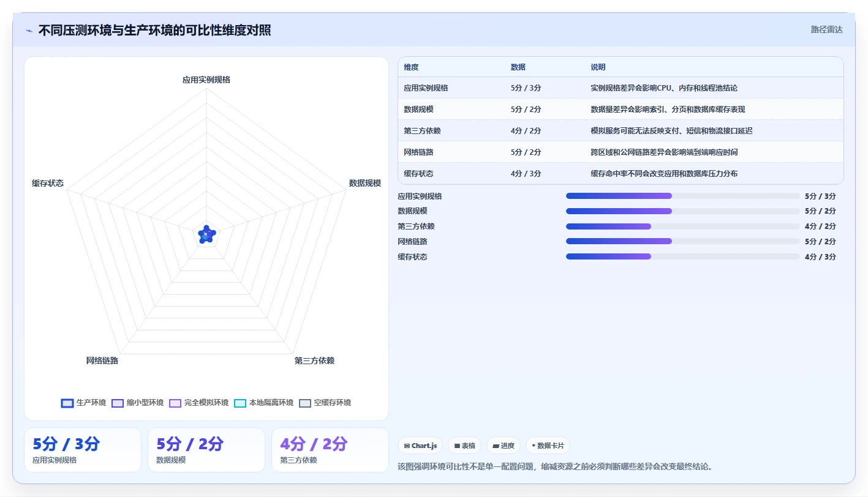Click the 网络链路 progress bar
The width and height of the screenshot is (868, 497).
coord(683,241)
